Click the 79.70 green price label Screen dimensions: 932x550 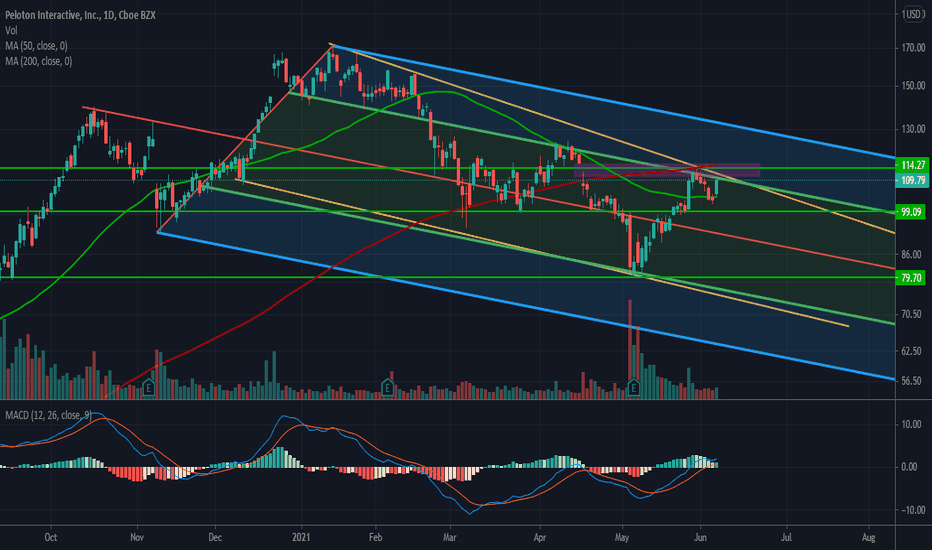911,278
